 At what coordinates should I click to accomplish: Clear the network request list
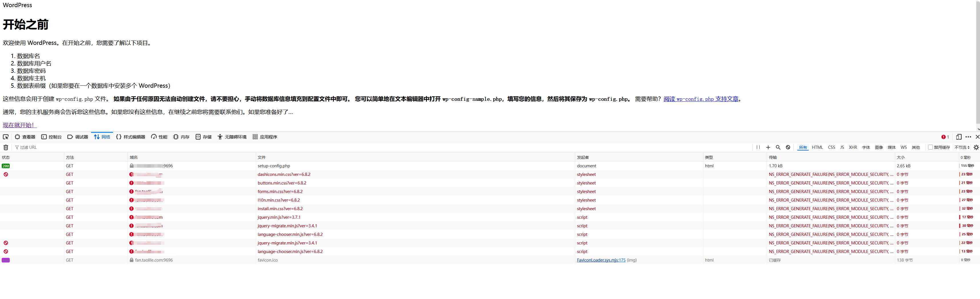pos(6,147)
